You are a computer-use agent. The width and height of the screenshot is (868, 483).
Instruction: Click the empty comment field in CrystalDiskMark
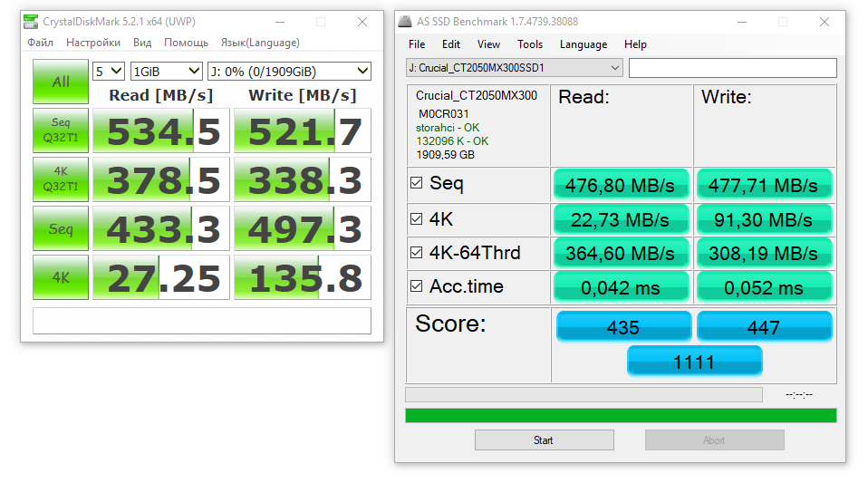point(202,321)
